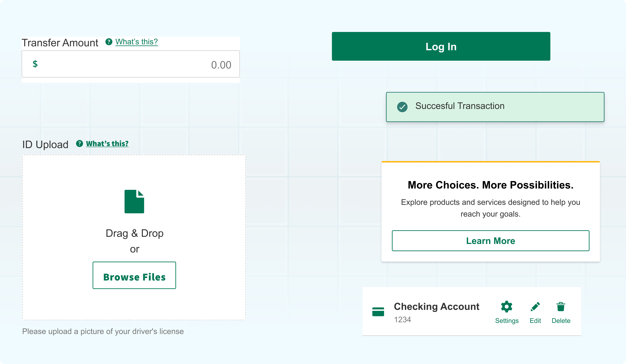Click the Transfer Amount input field

(x=130, y=64)
